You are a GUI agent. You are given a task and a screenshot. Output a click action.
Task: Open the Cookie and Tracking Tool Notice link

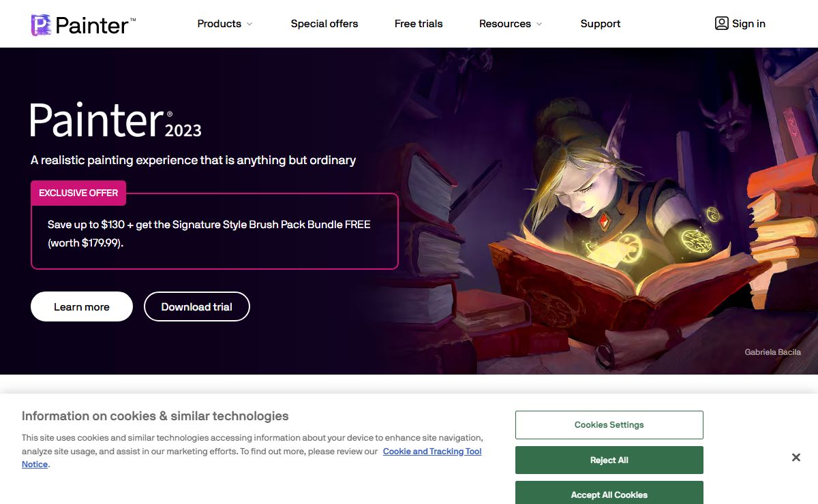click(432, 452)
